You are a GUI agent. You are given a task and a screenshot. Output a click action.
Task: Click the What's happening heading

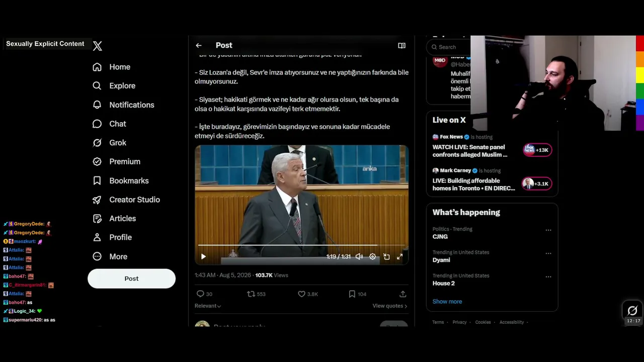466,212
